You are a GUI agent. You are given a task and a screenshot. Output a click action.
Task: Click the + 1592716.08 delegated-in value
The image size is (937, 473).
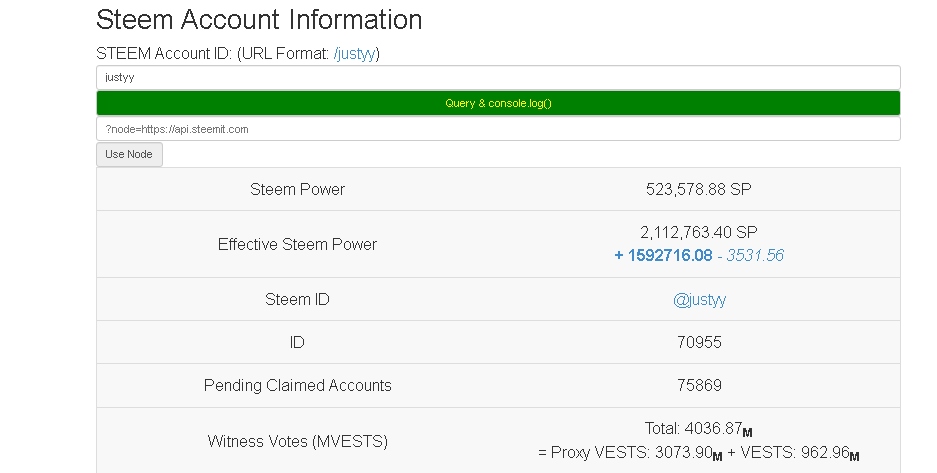663,256
